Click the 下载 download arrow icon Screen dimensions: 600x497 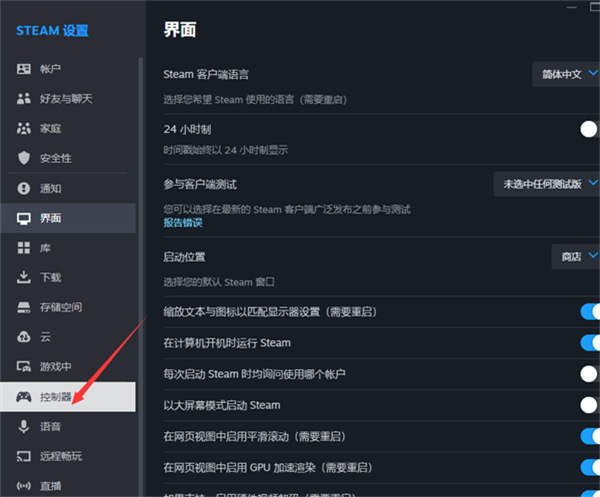tap(24, 277)
